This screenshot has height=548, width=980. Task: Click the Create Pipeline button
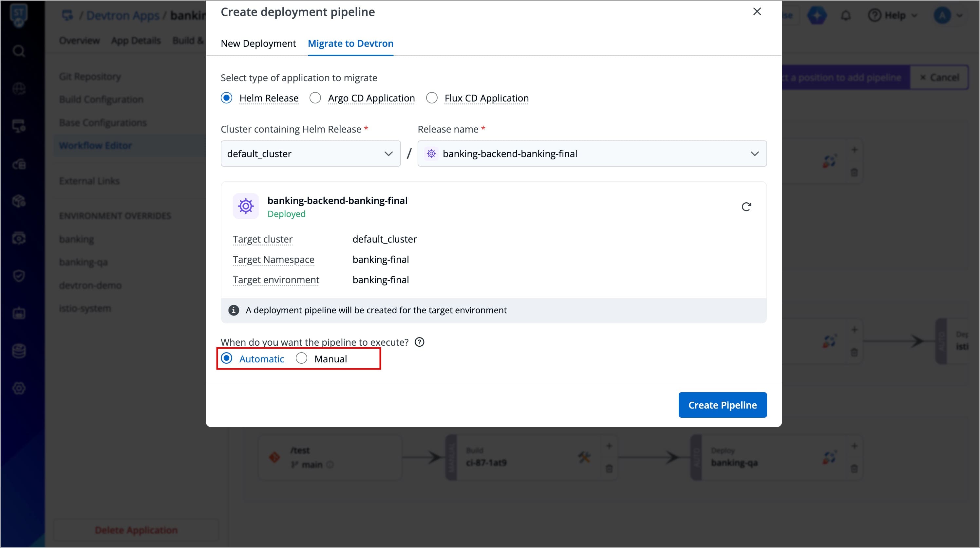[x=722, y=405]
